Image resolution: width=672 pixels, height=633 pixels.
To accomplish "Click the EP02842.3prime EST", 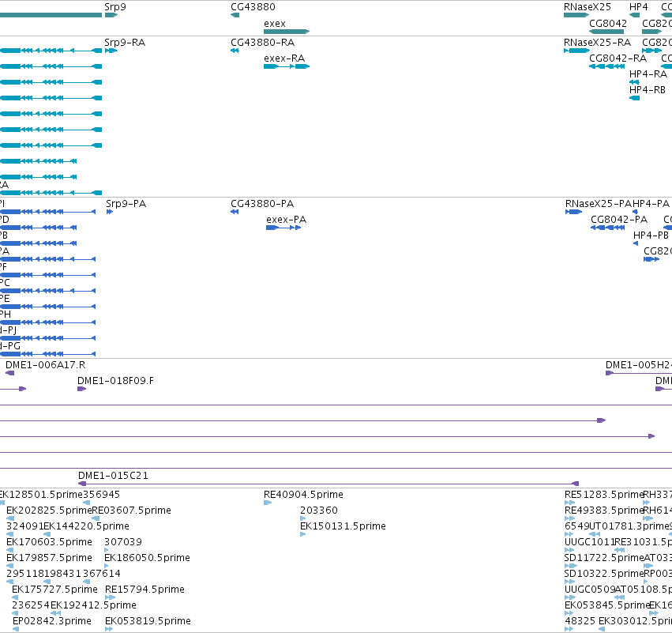I will coord(16,629).
